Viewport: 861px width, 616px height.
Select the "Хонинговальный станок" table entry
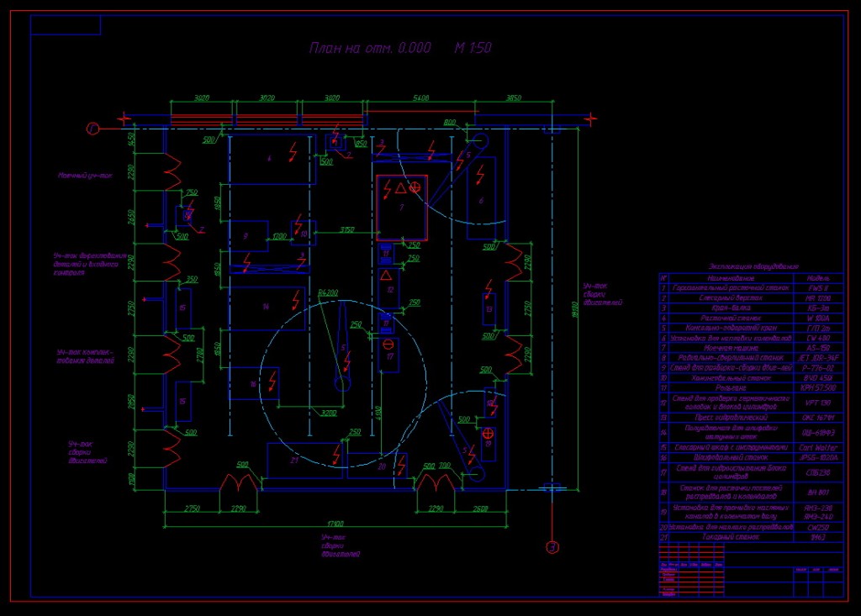731,378
